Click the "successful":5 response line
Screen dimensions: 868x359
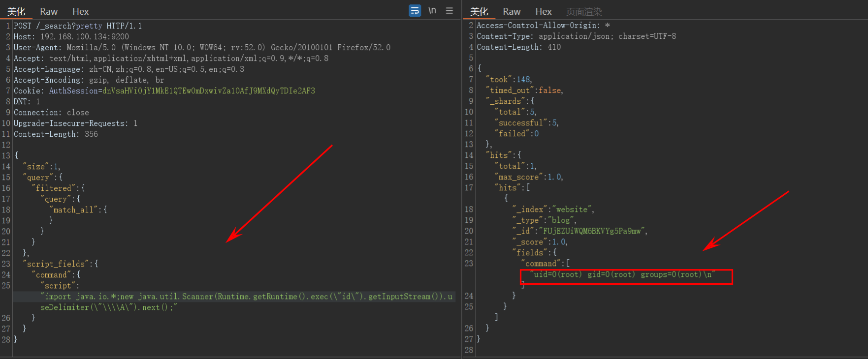pyautogui.click(x=527, y=122)
